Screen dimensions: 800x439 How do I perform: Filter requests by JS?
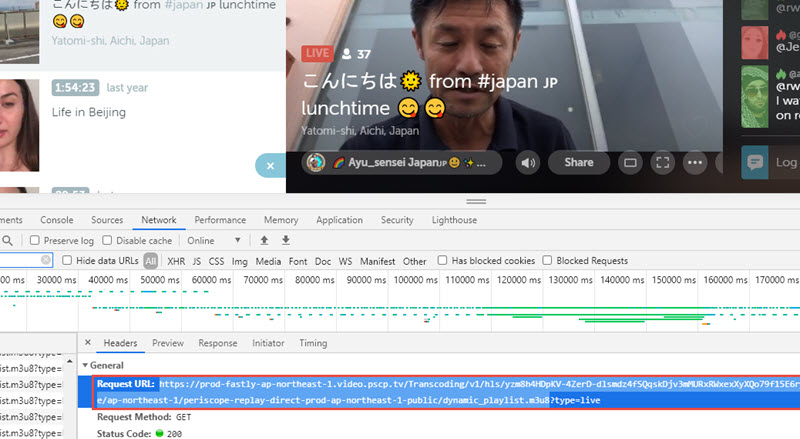point(197,261)
